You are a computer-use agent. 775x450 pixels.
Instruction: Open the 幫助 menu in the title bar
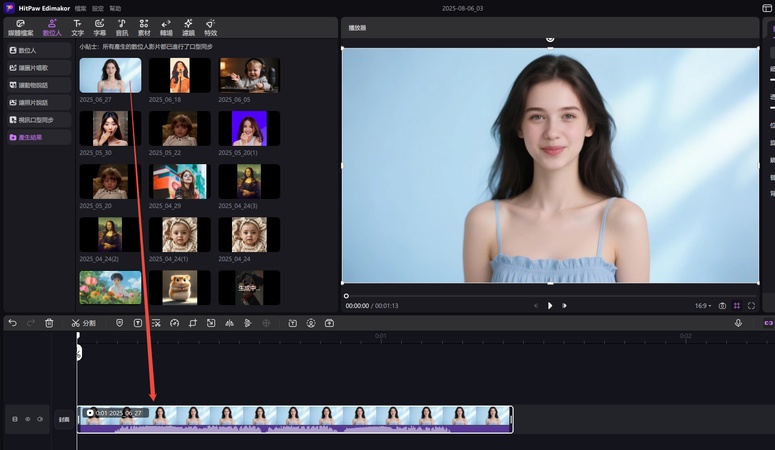pos(115,8)
